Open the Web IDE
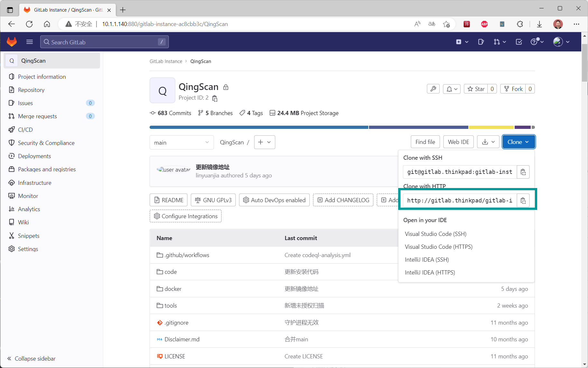 coord(458,142)
